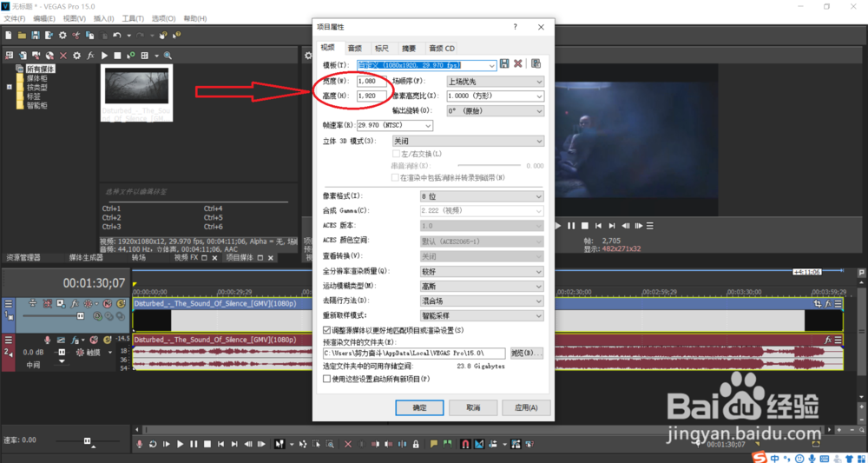Save project with the floppy disk icon

click(35, 36)
